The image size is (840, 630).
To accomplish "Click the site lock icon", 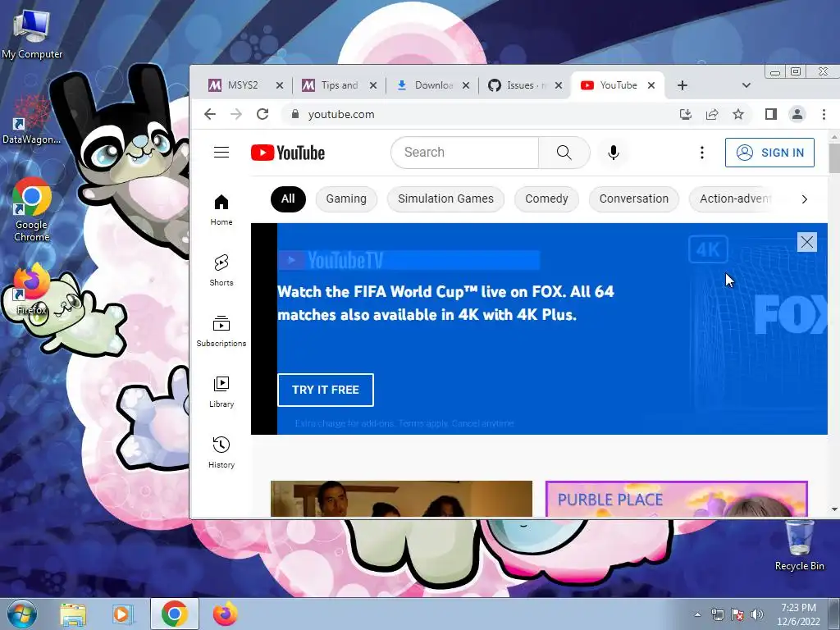I will click(294, 114).
